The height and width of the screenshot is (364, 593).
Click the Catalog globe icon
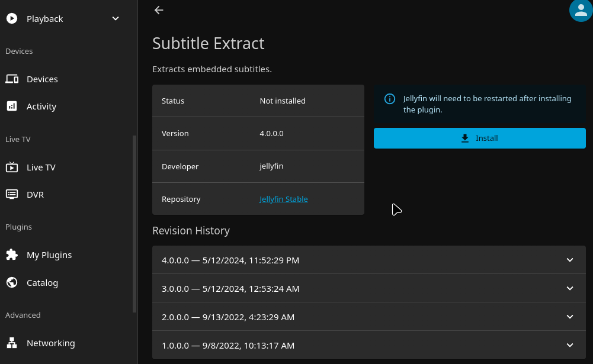tap(12, 282)
